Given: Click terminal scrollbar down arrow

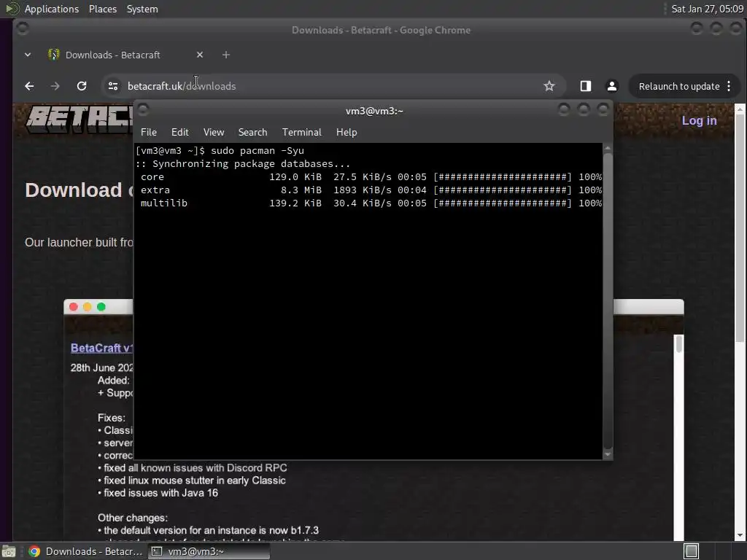Looking at the screenshot, I should point(608,455).
